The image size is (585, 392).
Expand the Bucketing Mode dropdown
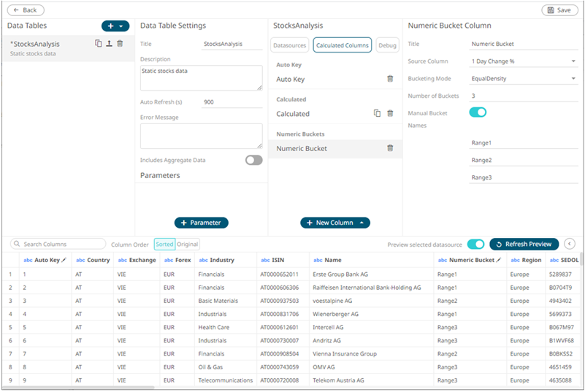point(524,79)
